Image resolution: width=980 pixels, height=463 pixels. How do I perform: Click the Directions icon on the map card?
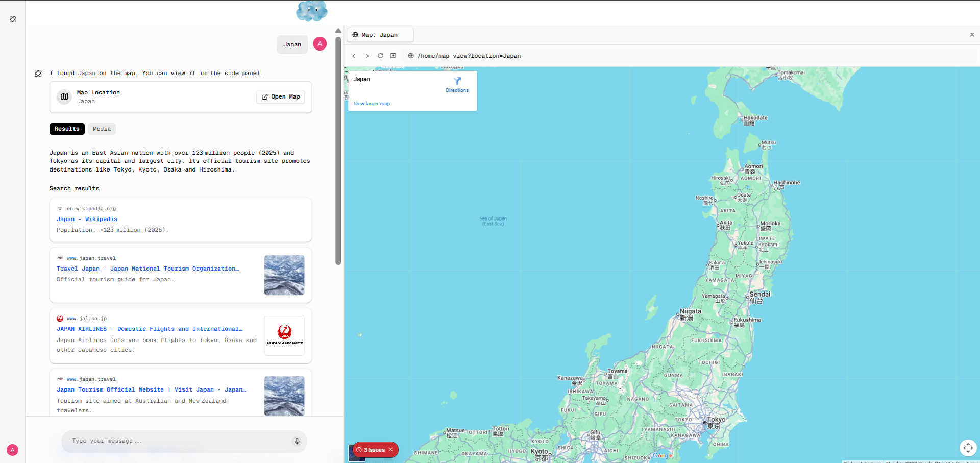(x=457, y=81)
